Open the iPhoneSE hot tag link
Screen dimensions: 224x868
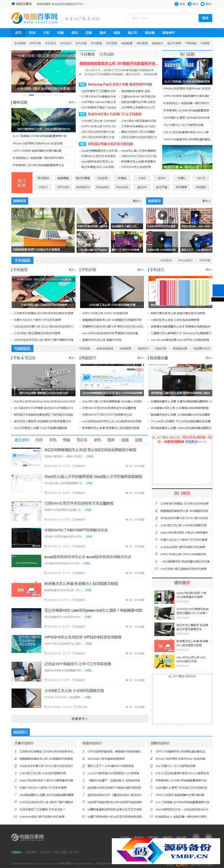pyautogui.click(x=122, y=187)
